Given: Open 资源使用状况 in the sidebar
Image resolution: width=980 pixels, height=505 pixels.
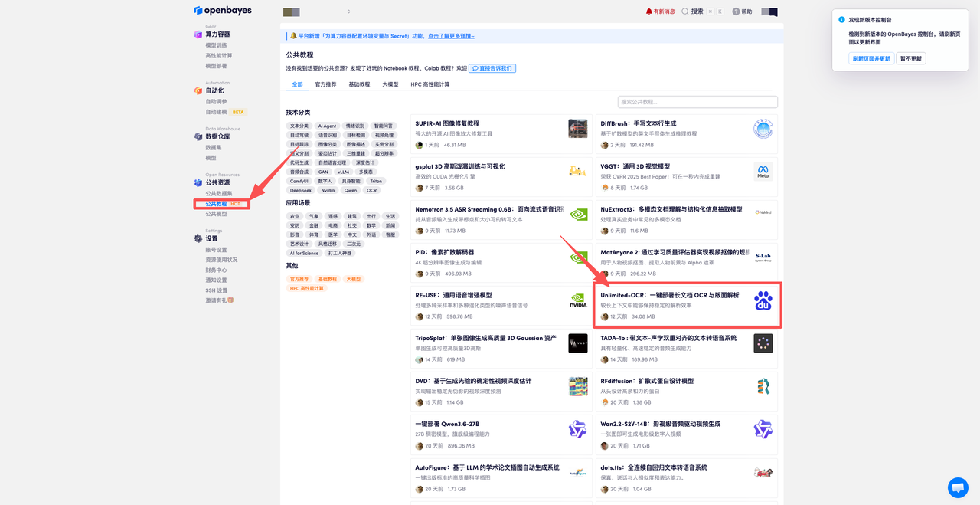Looking at the screenshot, I should (221, 260).
